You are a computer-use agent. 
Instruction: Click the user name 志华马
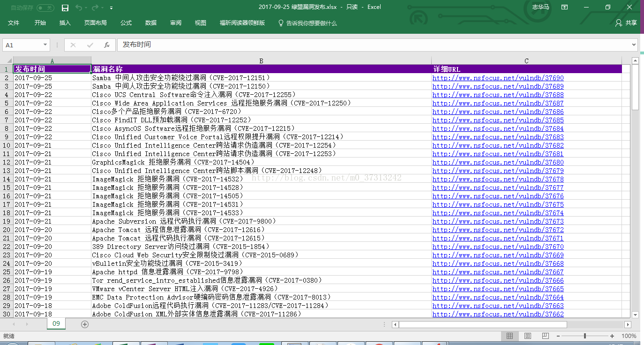click(540, 7)
